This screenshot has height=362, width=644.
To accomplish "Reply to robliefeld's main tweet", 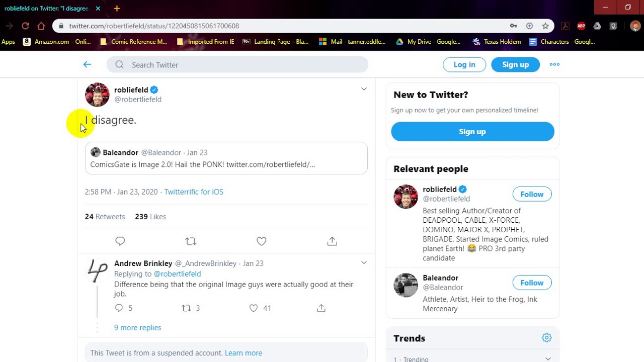I will click(x=120, y=241).
